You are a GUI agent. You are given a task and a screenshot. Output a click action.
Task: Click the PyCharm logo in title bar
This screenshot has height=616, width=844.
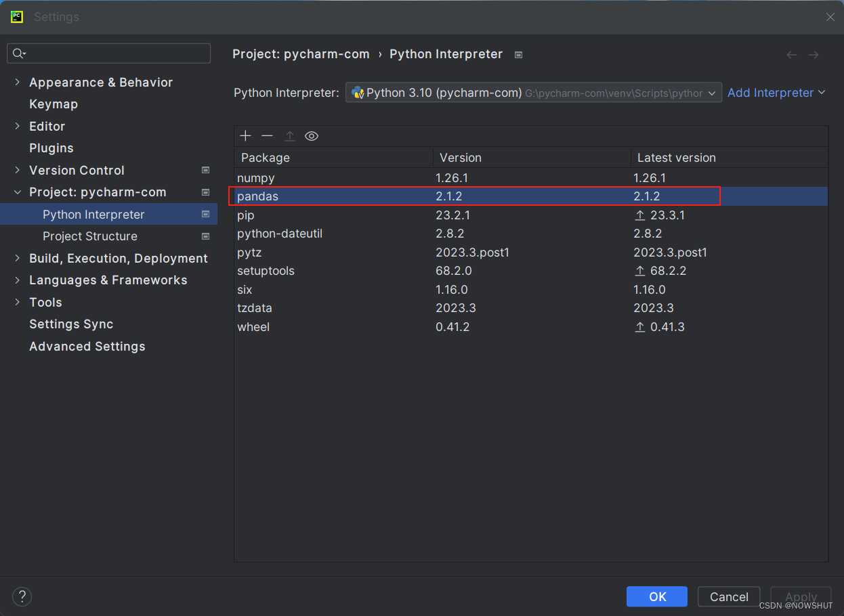tap(17, 17)
